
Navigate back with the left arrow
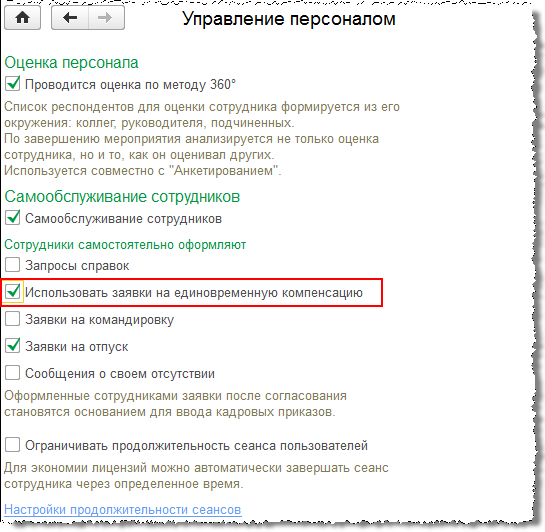pos(70,17)
